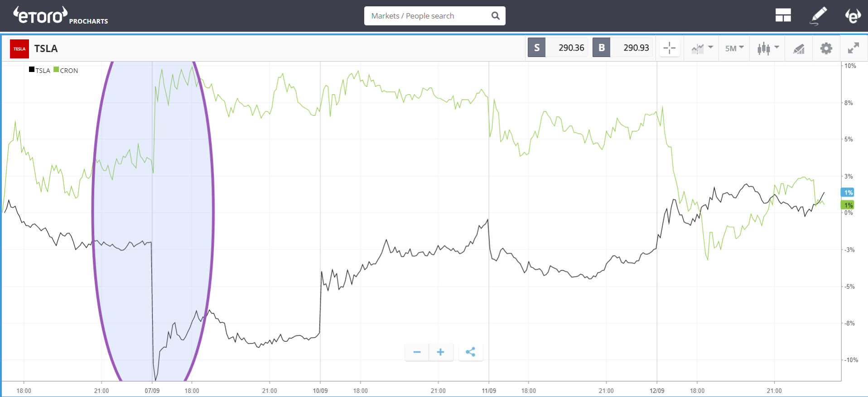Click the red Tesla logo
Image resolution: width=868 pixels, height=397 pixels.
[x=19, y=49]
